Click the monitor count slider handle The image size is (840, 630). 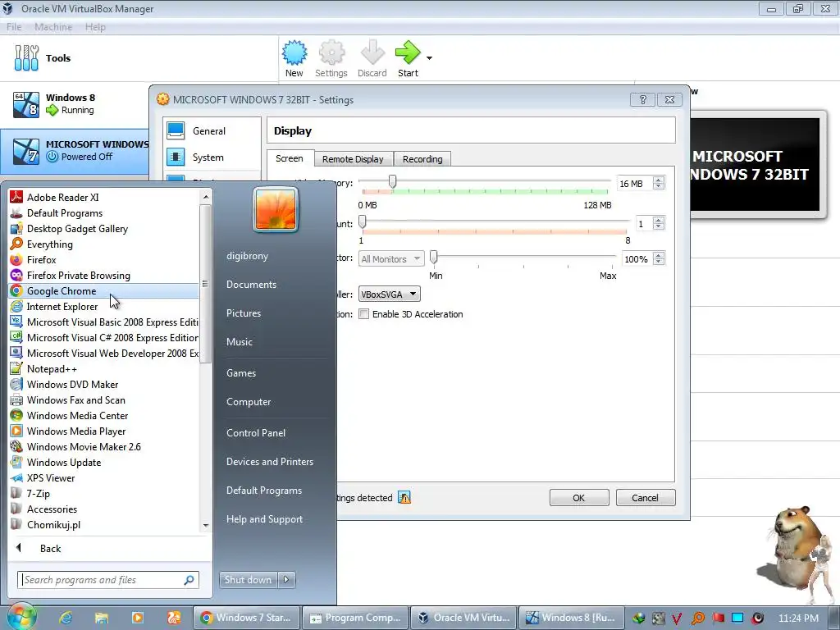[x=363, y=221]
